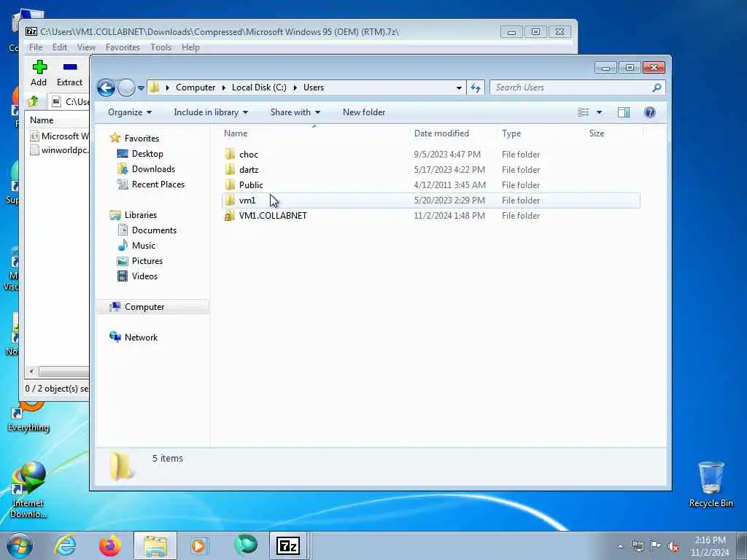The height and width of the screenshot is (560, 747).
Task: Open the Start menu orb
Action: 20,545
